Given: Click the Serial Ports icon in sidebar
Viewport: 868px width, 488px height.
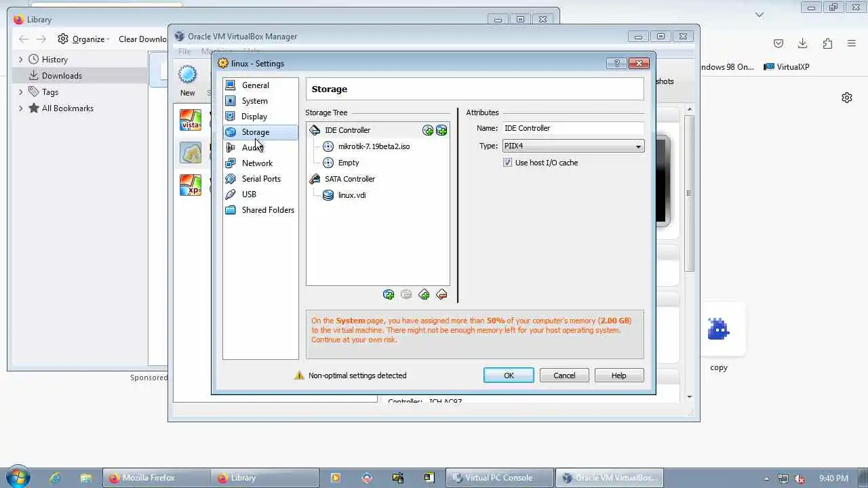Looking at the screenshot, I should click(231, 179).
